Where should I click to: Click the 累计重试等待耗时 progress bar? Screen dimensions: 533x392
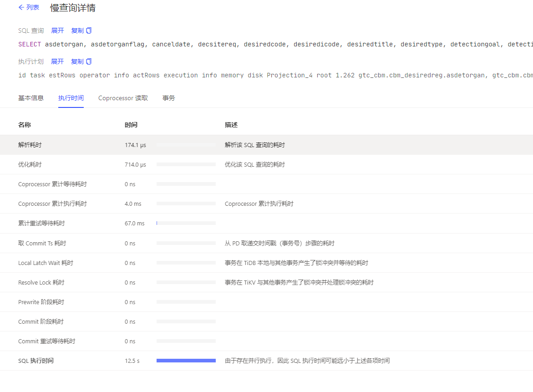[x=186, y=223]
